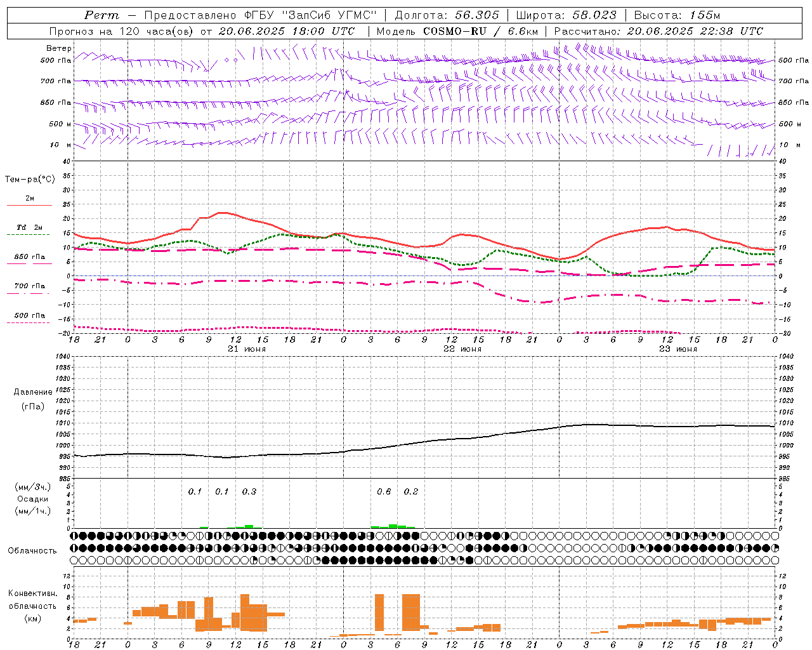The height and width of the screenshot is (650, 812).
Task: Click the "Осадки" precipitation label
Action: (33, 499)
